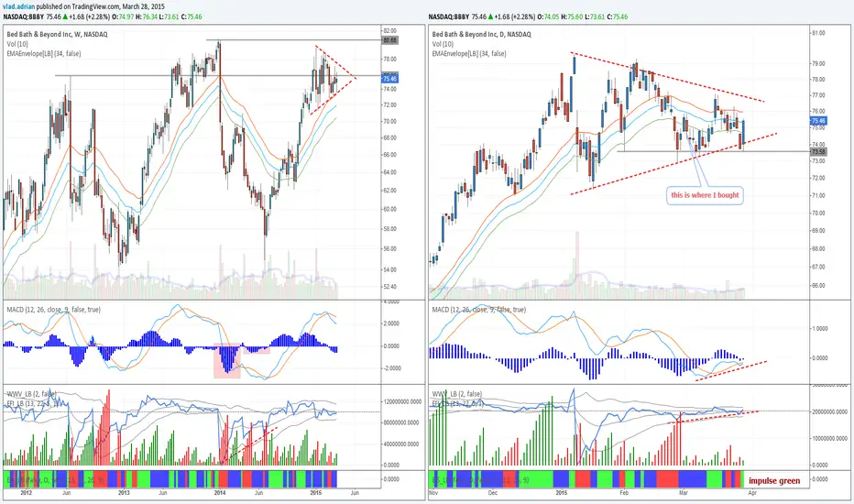Click the vlad.adrian author name

pos(19,7)
